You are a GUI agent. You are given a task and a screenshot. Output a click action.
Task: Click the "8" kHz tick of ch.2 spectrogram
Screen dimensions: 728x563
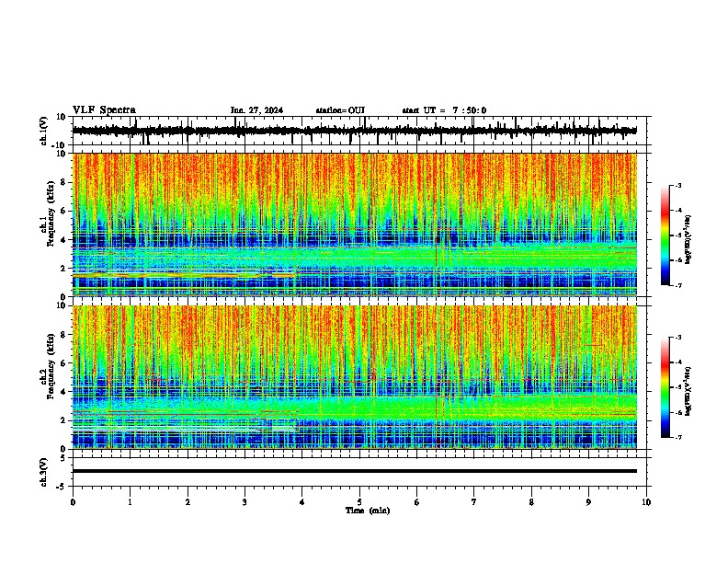[64, 335]
